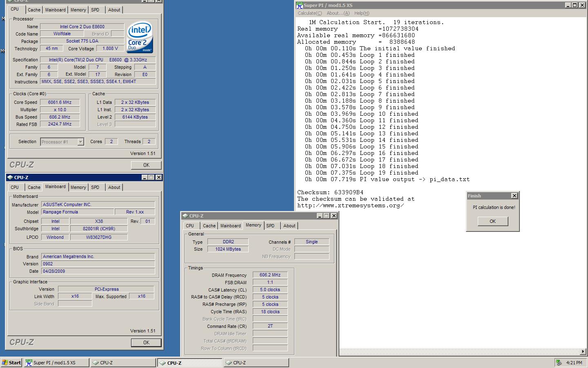Open the Windows Start menu
The height and width of the screenshot is (368, 588).
(11, 363)
